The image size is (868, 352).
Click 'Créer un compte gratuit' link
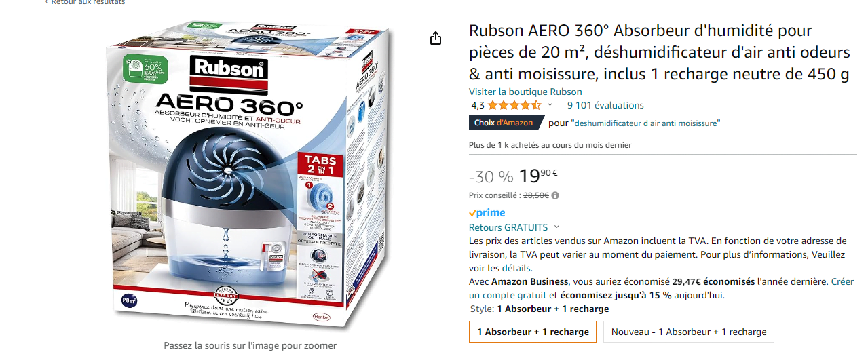pyautogui.click(x=650, y=288)
